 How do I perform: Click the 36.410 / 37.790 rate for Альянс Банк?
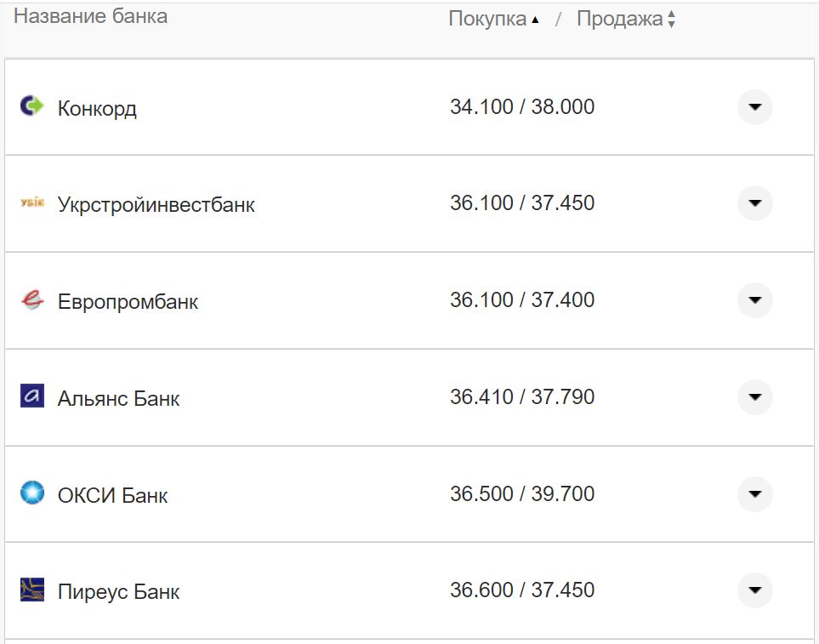pyautogui.click(x=524, y=396)
